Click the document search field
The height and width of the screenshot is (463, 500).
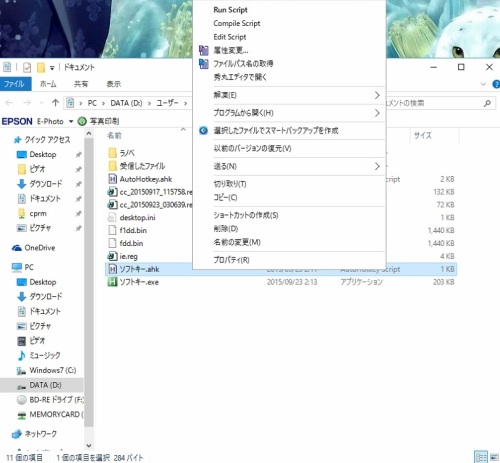click(440, 103)
